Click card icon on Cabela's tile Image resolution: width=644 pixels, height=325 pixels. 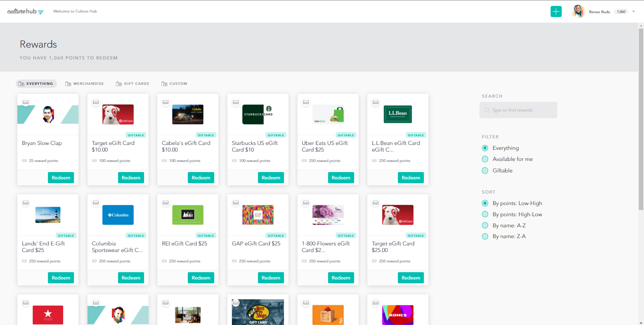[x=166, y=102]
